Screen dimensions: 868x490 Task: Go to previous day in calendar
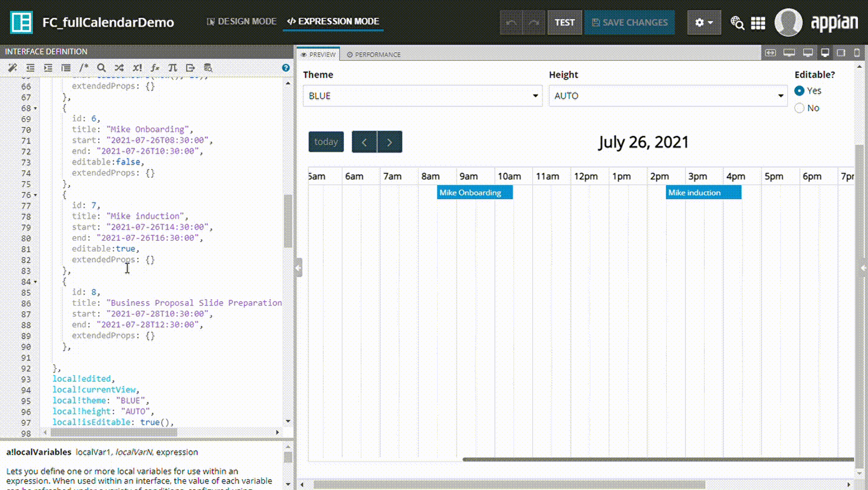tap(364, 142)
